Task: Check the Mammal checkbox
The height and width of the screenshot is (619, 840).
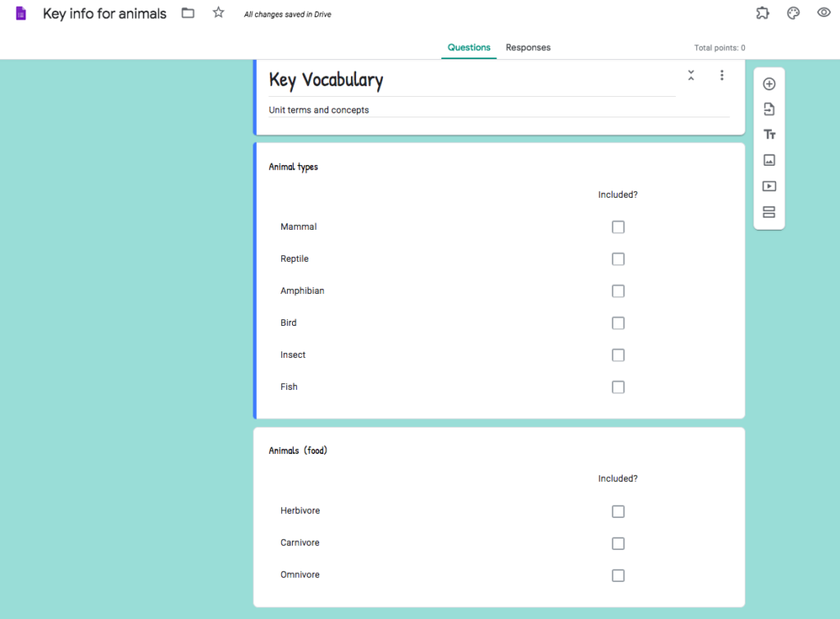Action: pyautogui.click(x=618, y=227)
